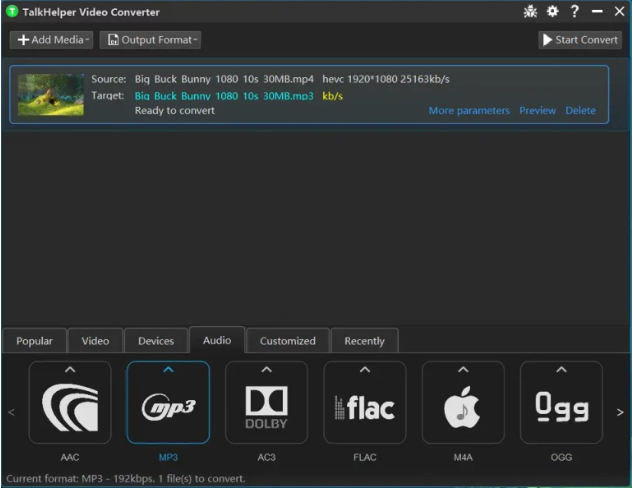633x488 pixels.
Task: Click the Current format status bar text
Action: point(126,479)
